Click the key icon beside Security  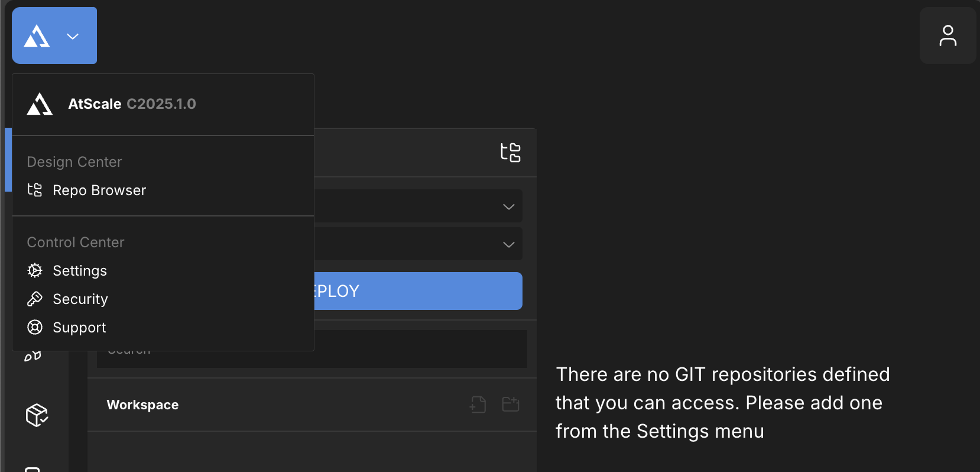(x=35, y=299)
